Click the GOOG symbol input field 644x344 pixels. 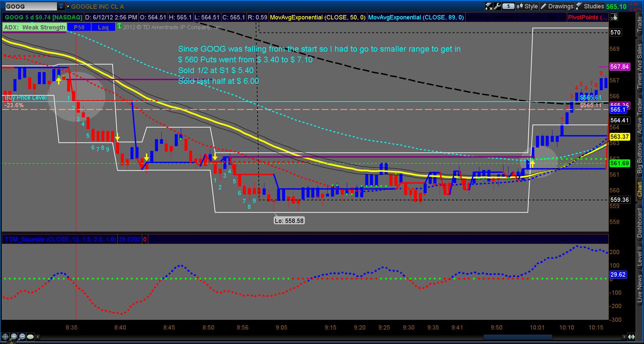pos(31,6)
